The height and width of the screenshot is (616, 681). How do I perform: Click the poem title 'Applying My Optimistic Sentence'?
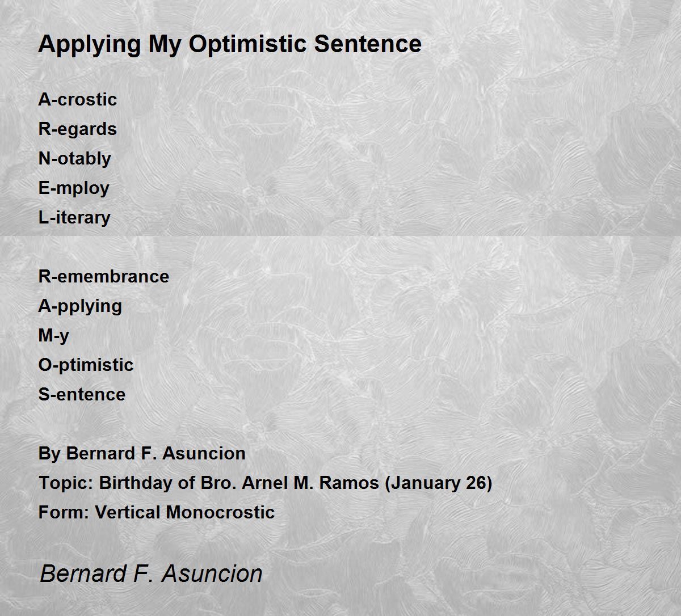point(230,44)
